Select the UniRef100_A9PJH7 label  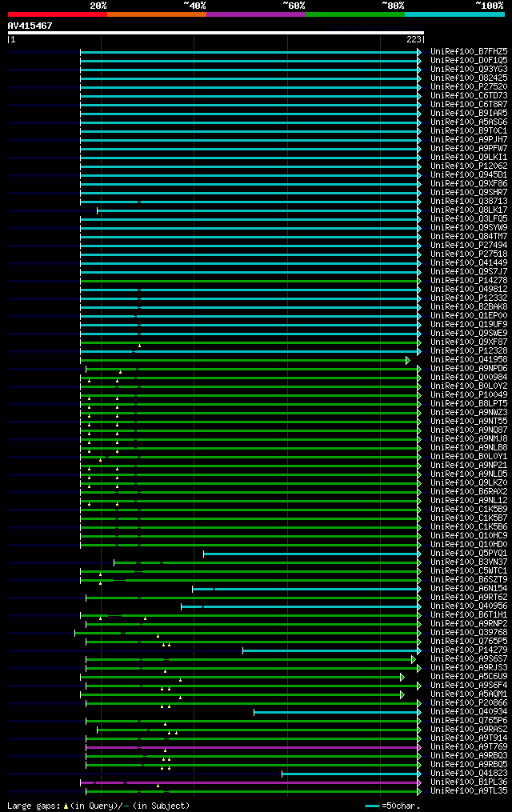(x=469, y=140)
